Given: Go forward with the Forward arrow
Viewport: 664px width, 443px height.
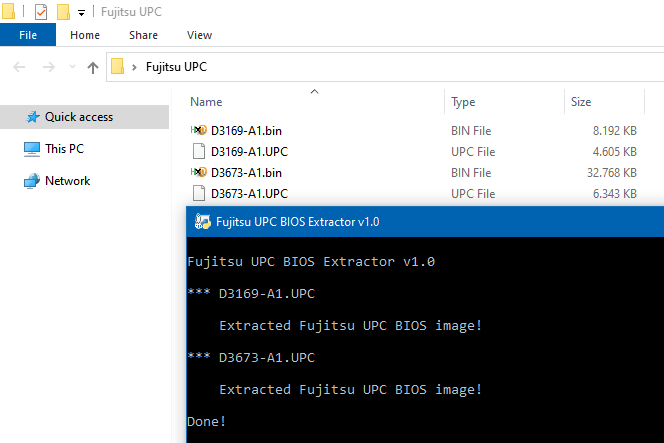Looking at the screenshot, I should (49, 67).
